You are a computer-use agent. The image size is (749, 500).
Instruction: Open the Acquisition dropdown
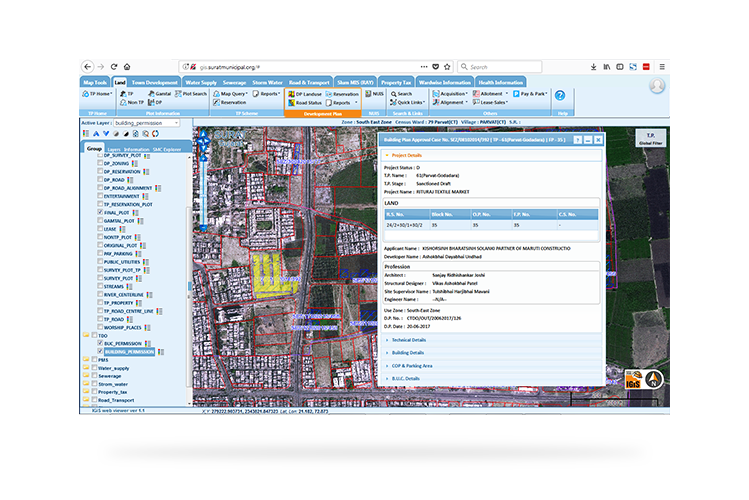point(450,94)
